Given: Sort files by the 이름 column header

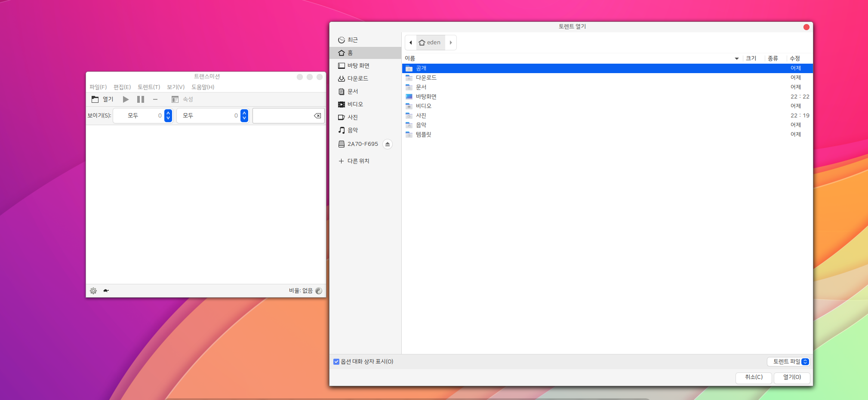Looking at the screenshot, I should [x=410, y=58].
